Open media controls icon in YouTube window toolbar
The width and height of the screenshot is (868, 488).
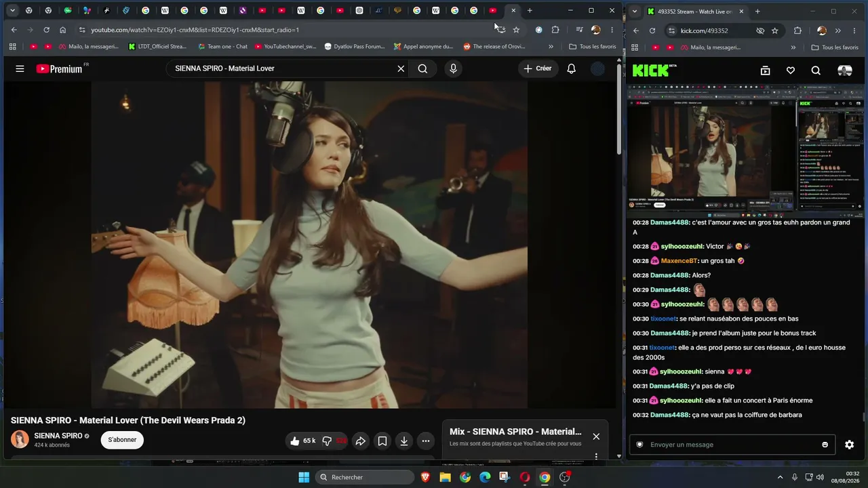[579, 30]
